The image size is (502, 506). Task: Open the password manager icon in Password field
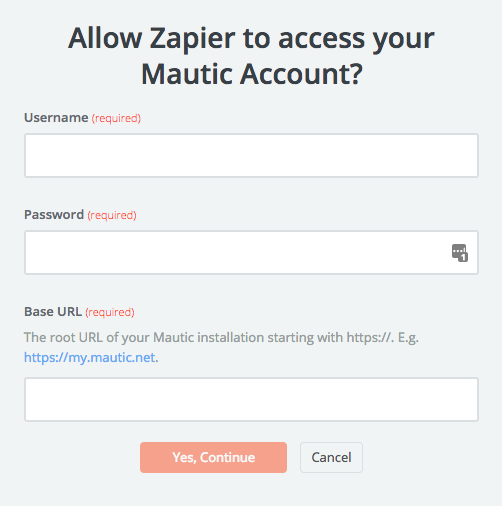coord(460,253)
